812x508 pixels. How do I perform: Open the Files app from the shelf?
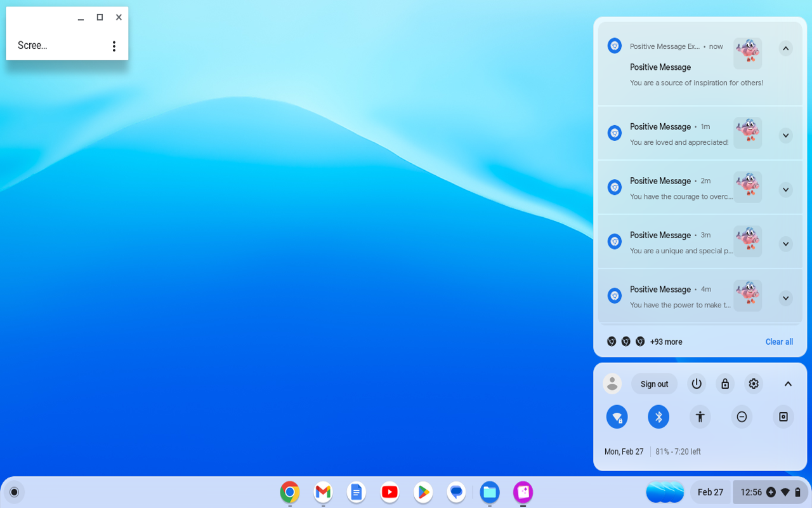[489, 492]
